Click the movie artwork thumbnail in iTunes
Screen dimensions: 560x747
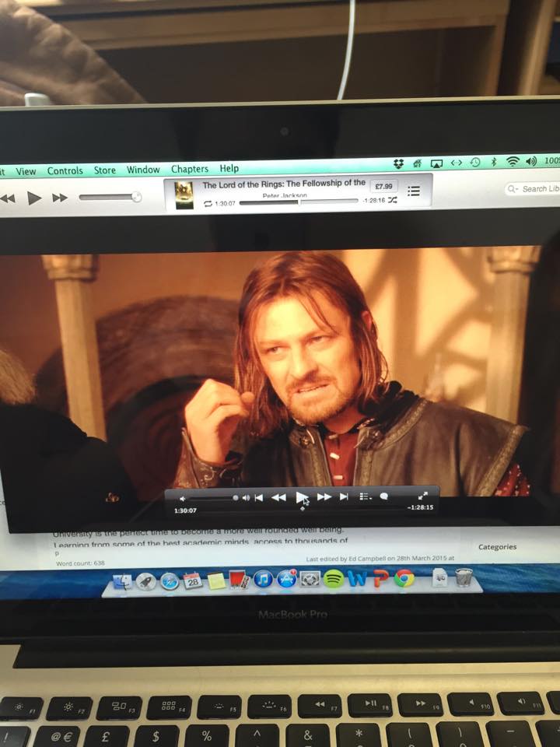[x=184, y=195]
